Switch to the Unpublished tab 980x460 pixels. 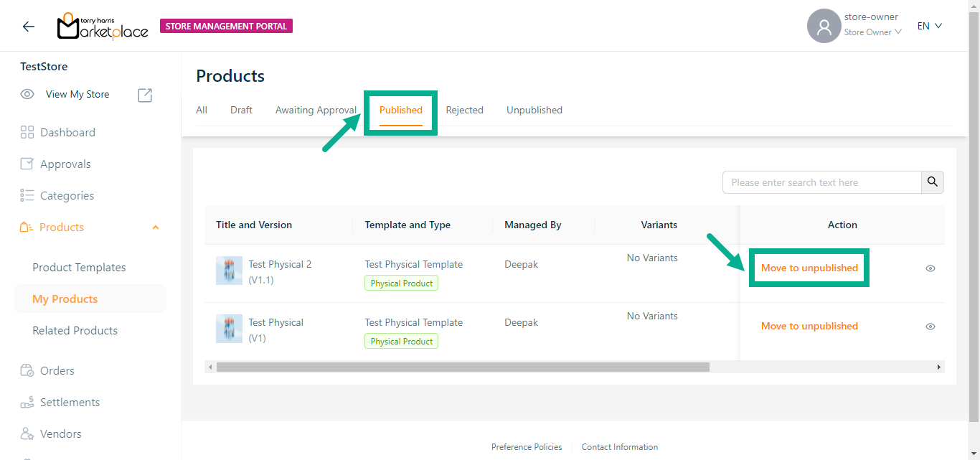click(x=534, y=110)
